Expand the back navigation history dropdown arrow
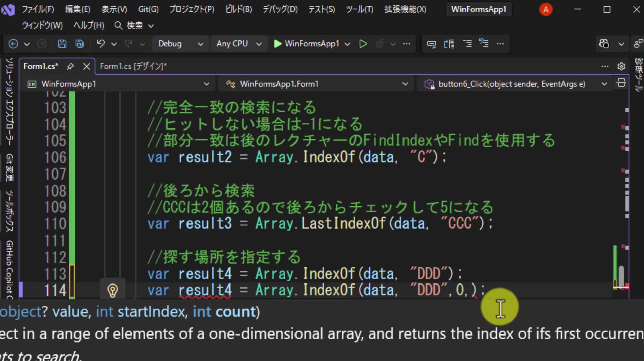 pos(27,44)
